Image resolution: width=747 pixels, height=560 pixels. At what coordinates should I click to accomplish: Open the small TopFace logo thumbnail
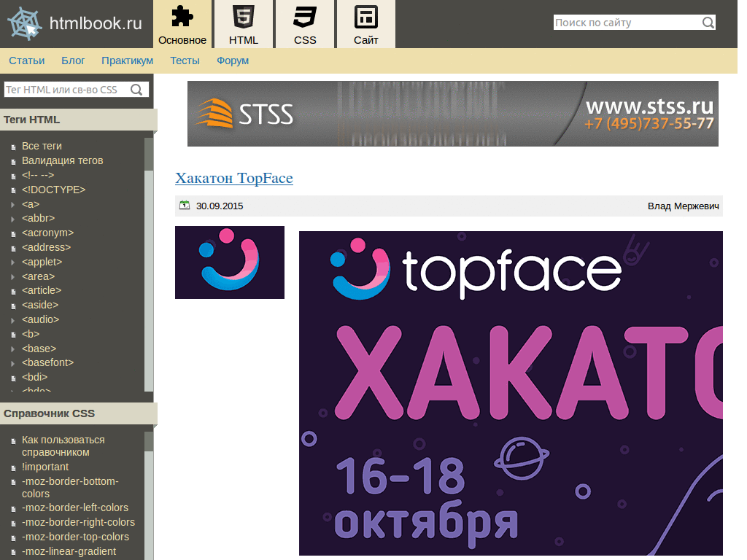[230, 262]
